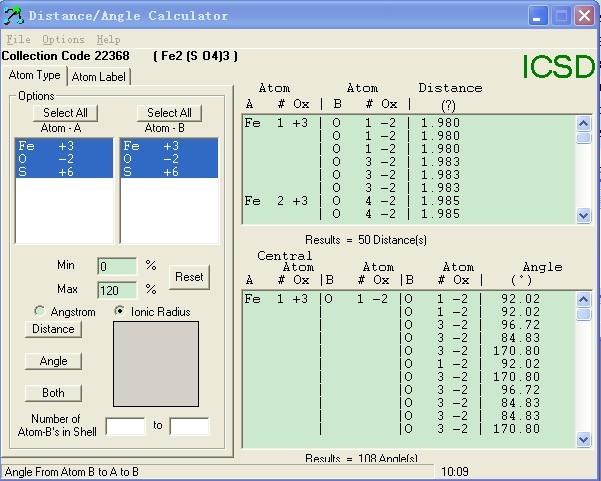Click the scrollbar thumb of distance list
Image resolution: width=601 pixels, height=481 pixels.
click(583, 138)
